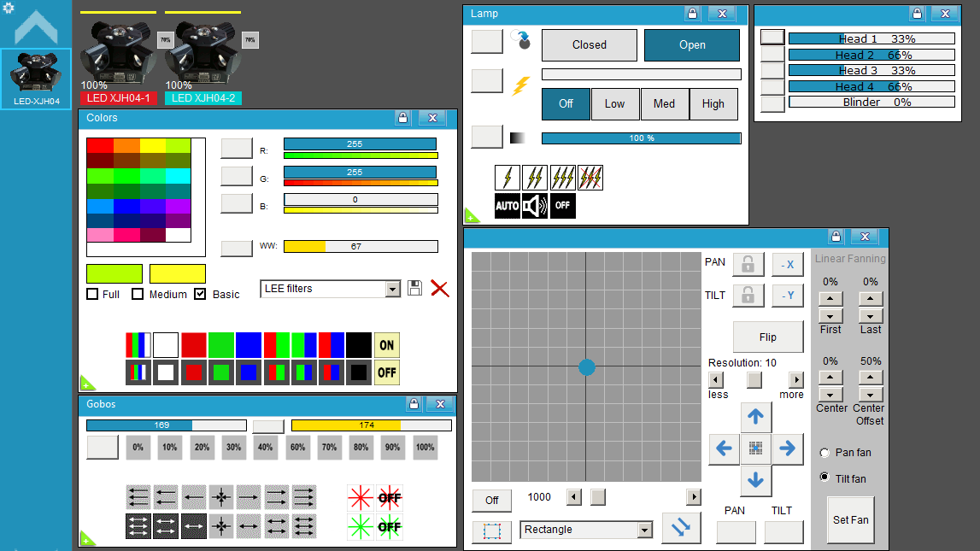Image resolution: width=980 pixels, height=551 pixels.
Task: Uncheck the Basic palette checkbox
Action: click(x=200, y=294)
